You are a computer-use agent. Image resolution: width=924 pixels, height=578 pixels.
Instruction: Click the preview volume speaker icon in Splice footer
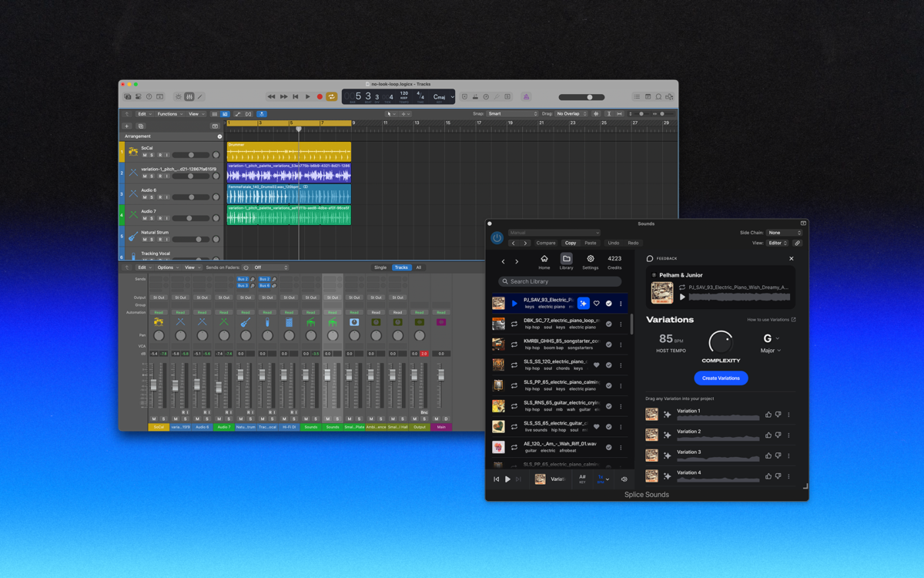pos(624,479)
